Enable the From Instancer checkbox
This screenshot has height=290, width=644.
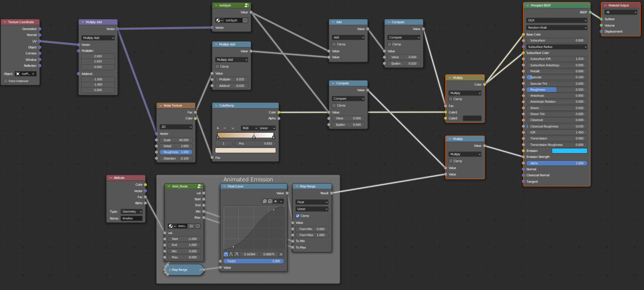(6, 81)
